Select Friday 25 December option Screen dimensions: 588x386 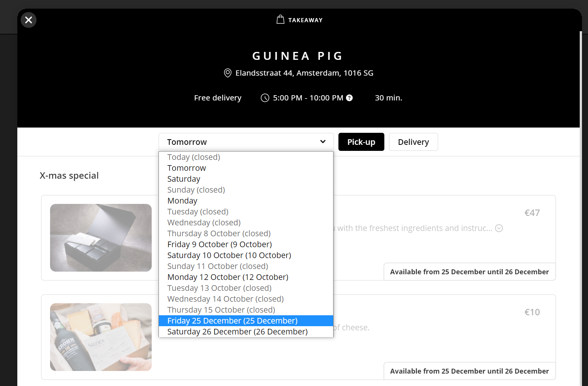pos(232,321)
